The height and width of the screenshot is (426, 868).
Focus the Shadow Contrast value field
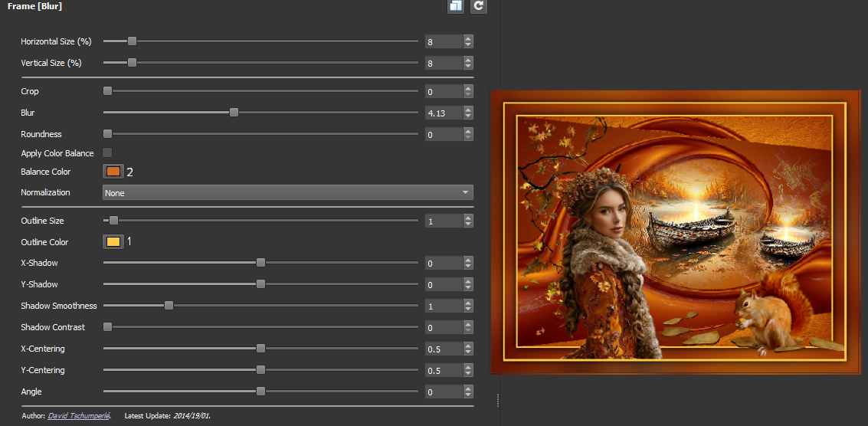click(x=444, y=327)
